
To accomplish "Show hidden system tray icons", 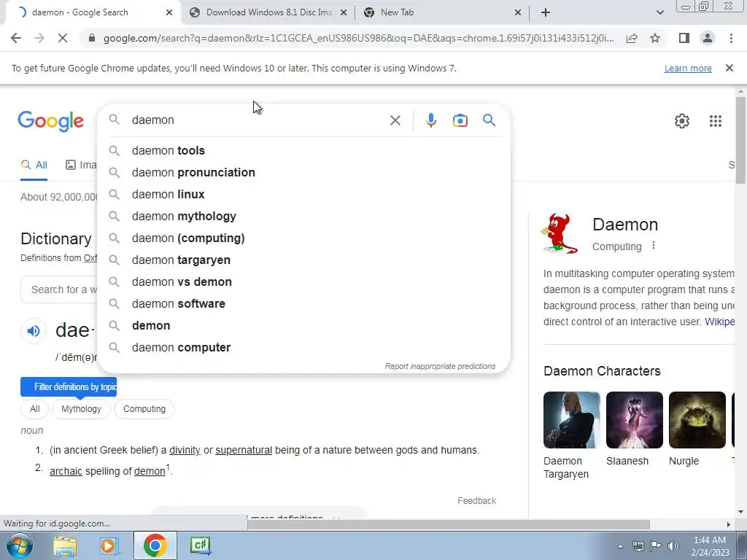I will pos(620,546).
